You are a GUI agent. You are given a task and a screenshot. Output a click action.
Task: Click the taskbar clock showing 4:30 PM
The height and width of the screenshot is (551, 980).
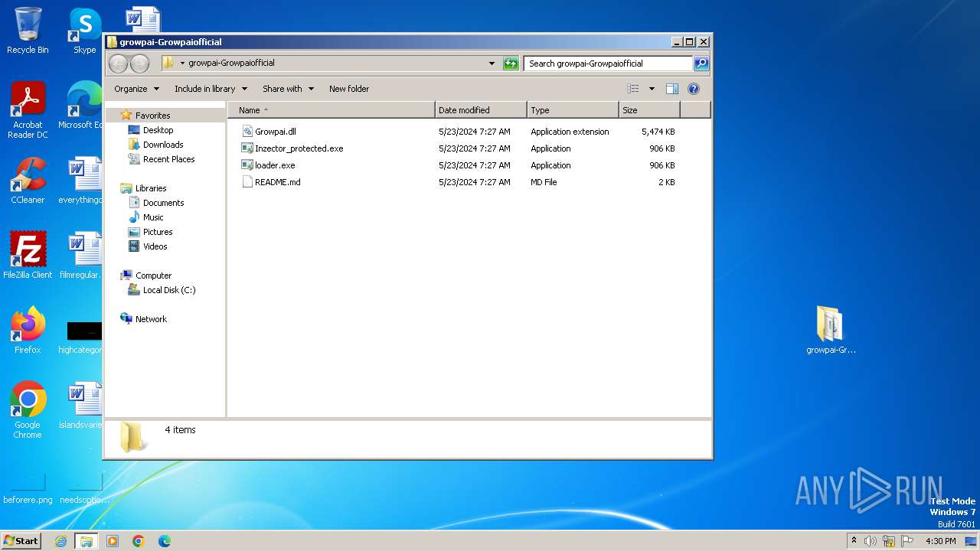tap(940, 541)
